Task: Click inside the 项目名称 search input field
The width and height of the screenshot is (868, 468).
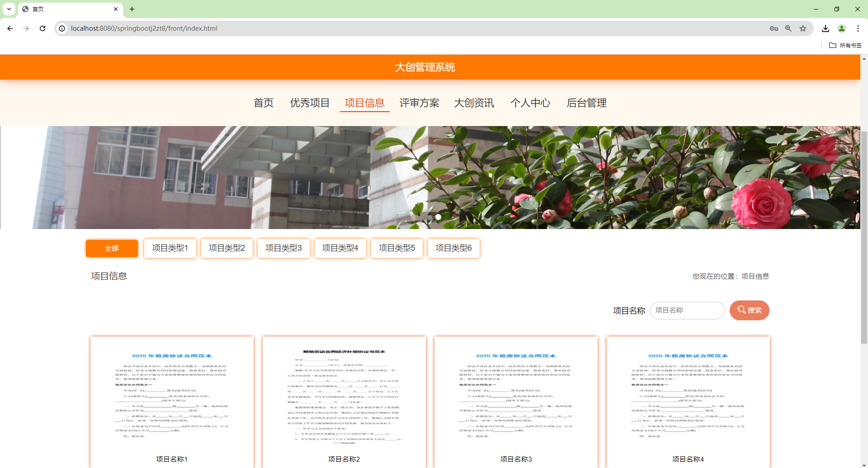Action: [x=687, y=310]
